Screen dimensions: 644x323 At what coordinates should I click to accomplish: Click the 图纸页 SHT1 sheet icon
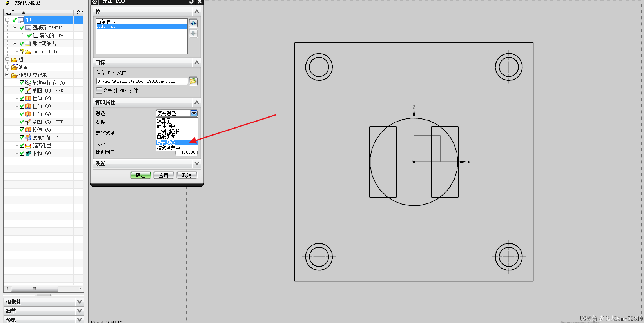[x=28, y=28]
